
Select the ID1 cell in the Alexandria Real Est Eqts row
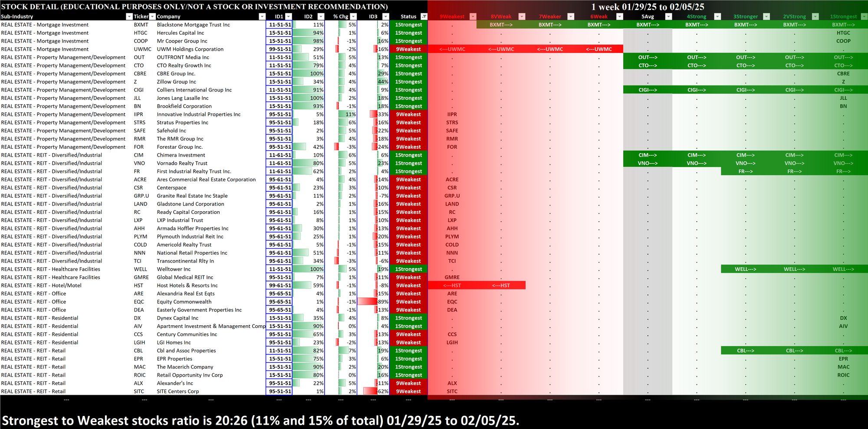(x=279, y=294)
